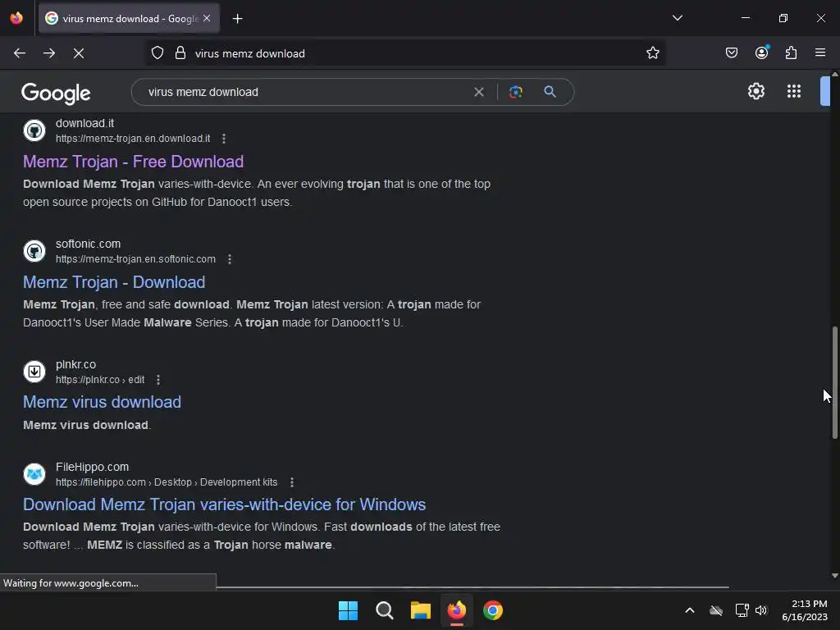Open a new tab
This screenshot has height=630, width=840.
pyautogui.click(x=237, y=19)
